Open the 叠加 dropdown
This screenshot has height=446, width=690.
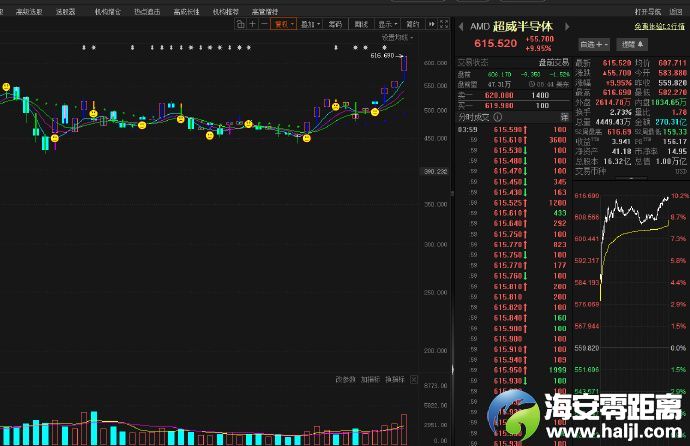pyautogui.click(x=310, y=24)
